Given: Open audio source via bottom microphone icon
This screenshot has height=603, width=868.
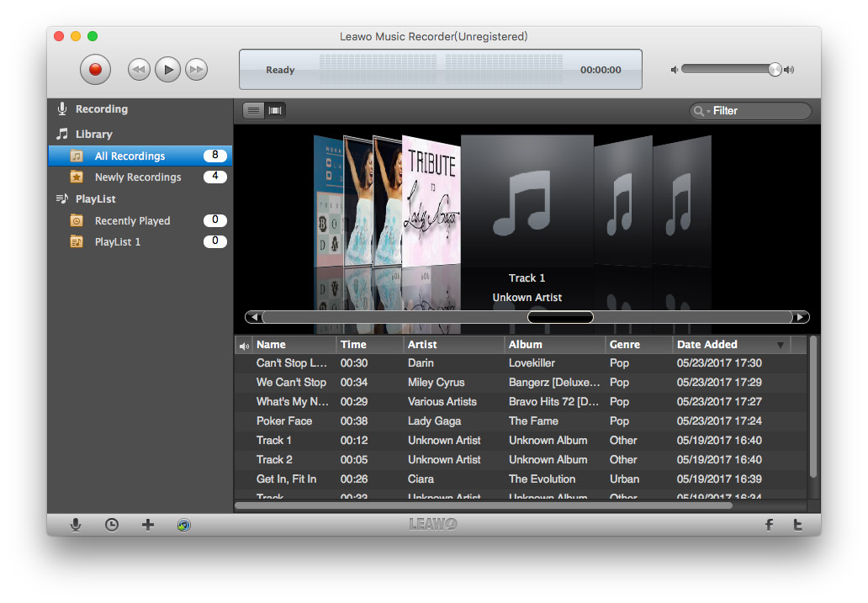Looking at the screenshot, I should click(x=76, y=525).
